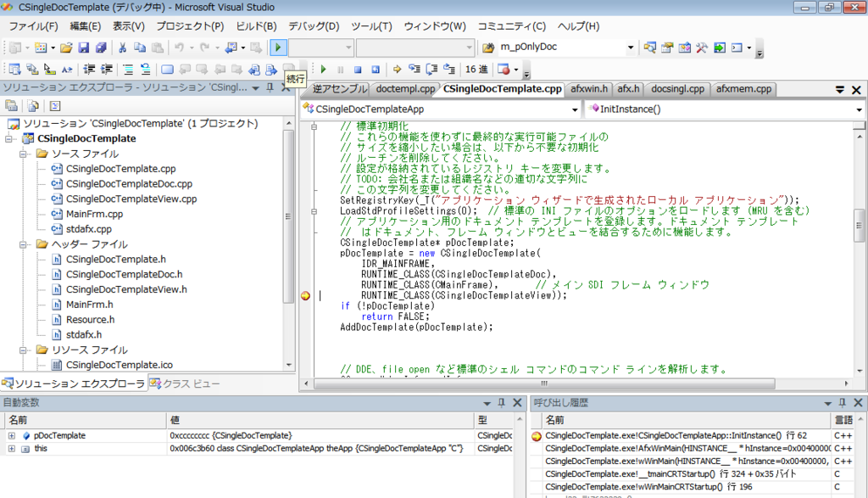Select CSingleDocTemplate.ico resource file
868x498 pixels.
[119, 365]
